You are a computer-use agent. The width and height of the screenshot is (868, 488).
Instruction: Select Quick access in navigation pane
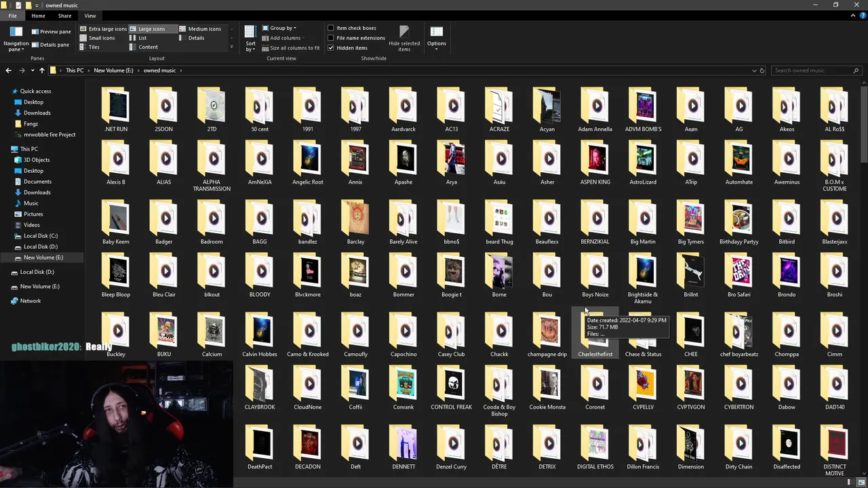coord(35,91)
